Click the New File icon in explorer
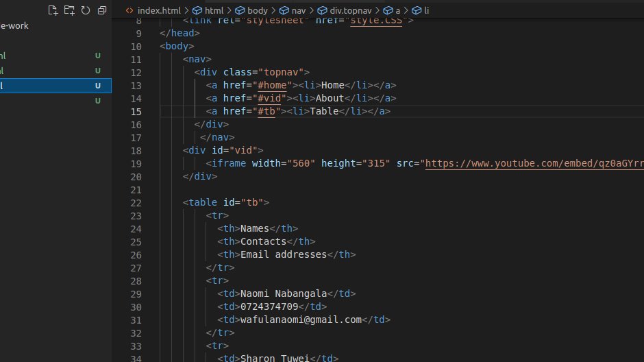Image resolution: width=644 pixels, height=362 pixels. coord(53,10)
